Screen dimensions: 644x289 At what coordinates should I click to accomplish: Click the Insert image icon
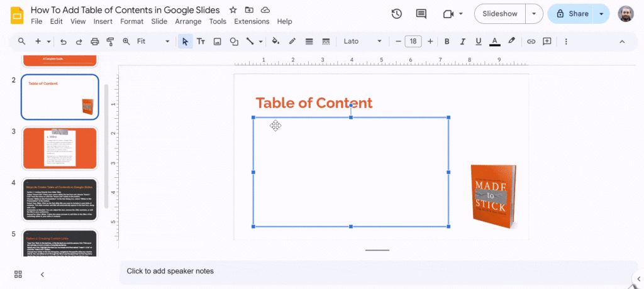click(218, 41)
